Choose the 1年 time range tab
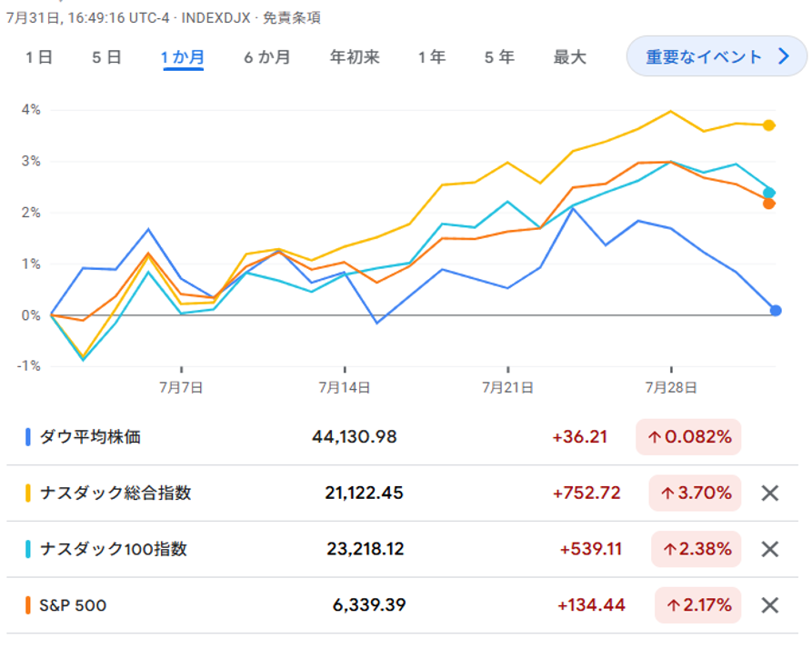The width and height of the screenshot is (812, 648). coord(432,57)
